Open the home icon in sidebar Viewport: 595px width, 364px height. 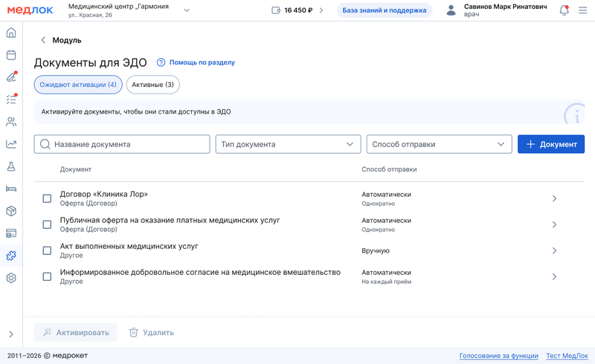point(11,33)
